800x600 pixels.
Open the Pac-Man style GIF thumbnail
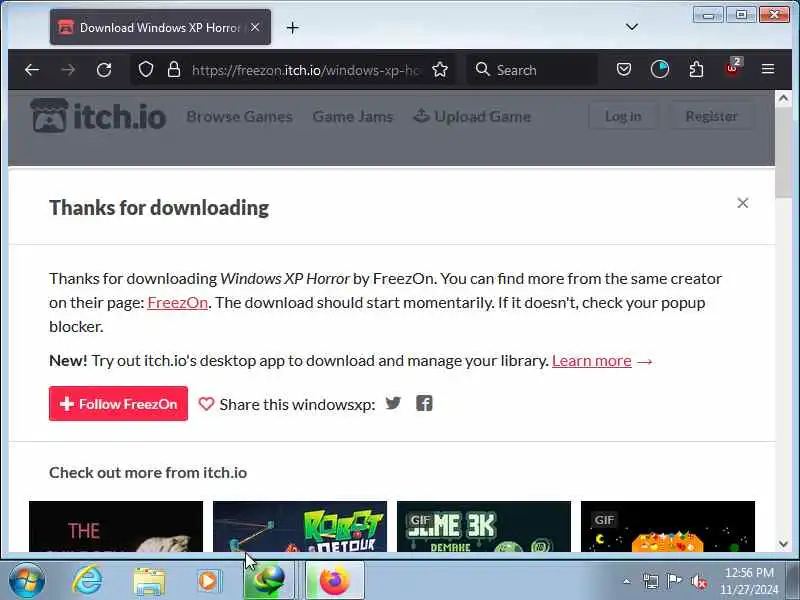click(x=667, y=526)
